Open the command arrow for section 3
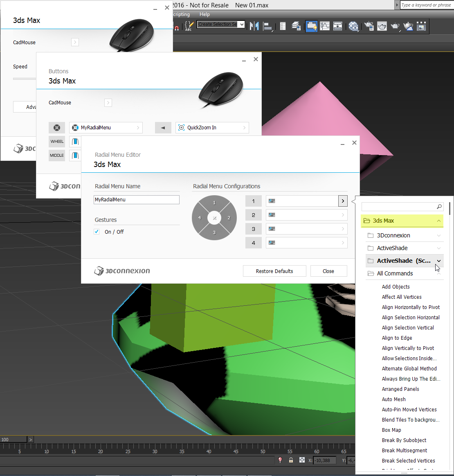The image size is (454, 476). click(343, 229)
